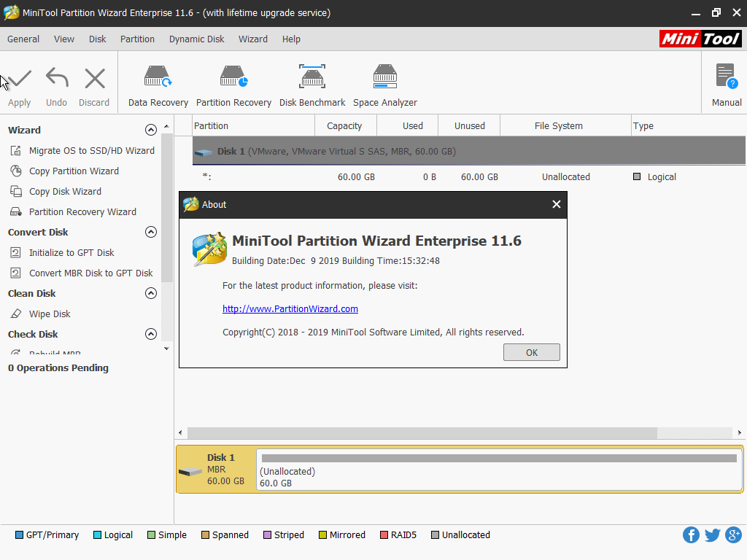
Task: Select the Disk 1 drive icon in disk map
Action: (190, 472)
